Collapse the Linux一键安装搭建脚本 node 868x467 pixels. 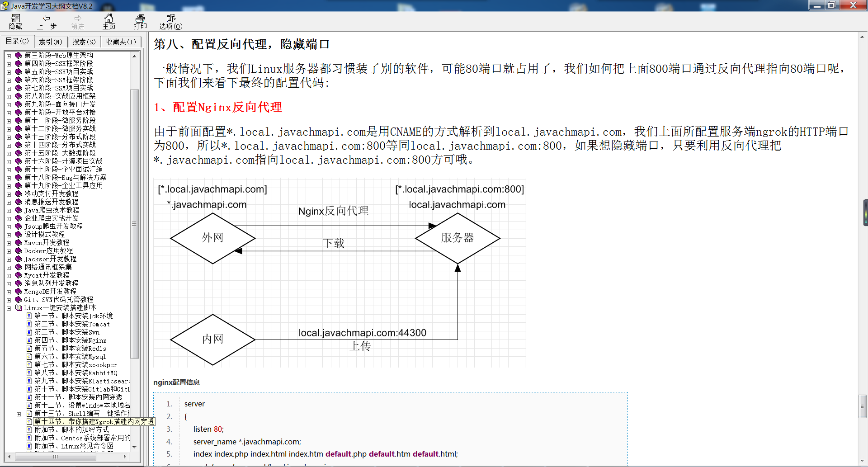(9, 308)
